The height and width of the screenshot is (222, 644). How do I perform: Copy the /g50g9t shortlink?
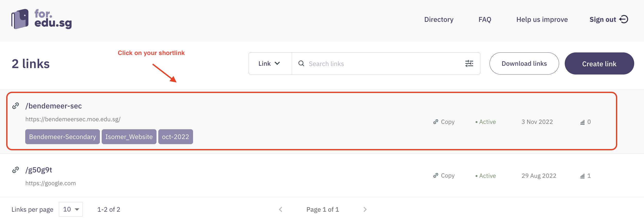coord(444,176)
